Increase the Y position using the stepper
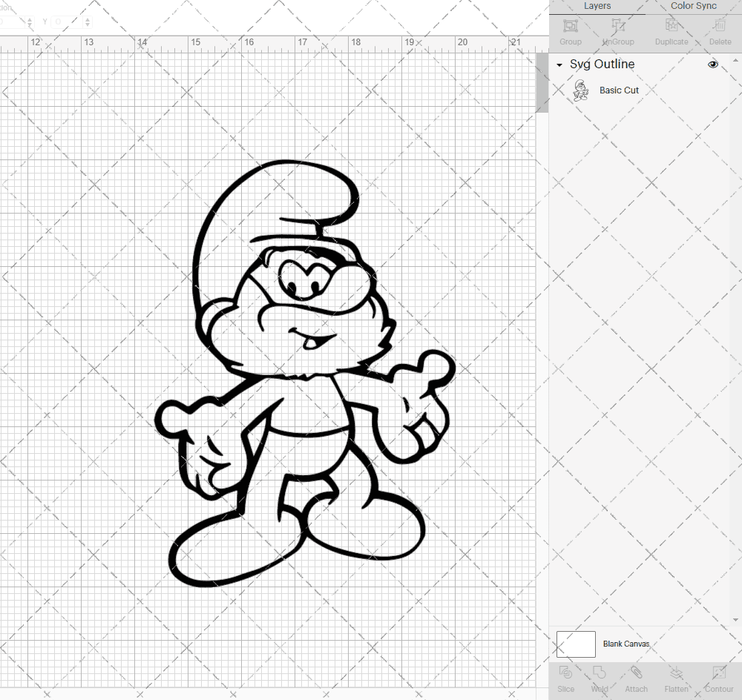The image size is (742, 700). coord(88,19)
